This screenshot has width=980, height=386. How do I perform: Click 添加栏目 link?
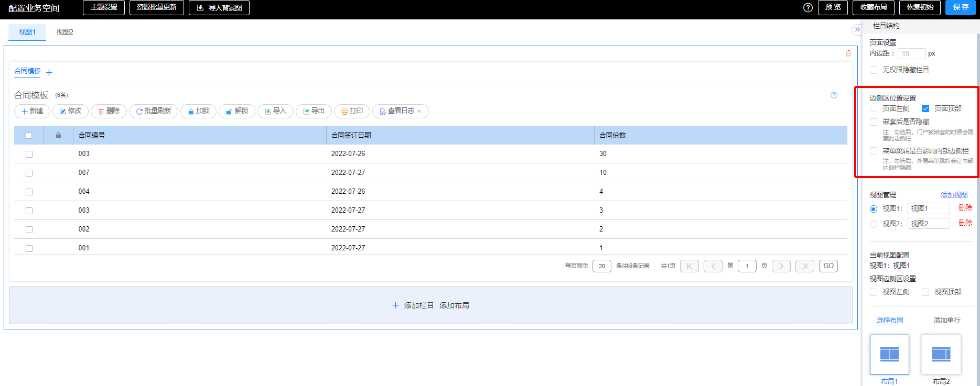[418, 305]
